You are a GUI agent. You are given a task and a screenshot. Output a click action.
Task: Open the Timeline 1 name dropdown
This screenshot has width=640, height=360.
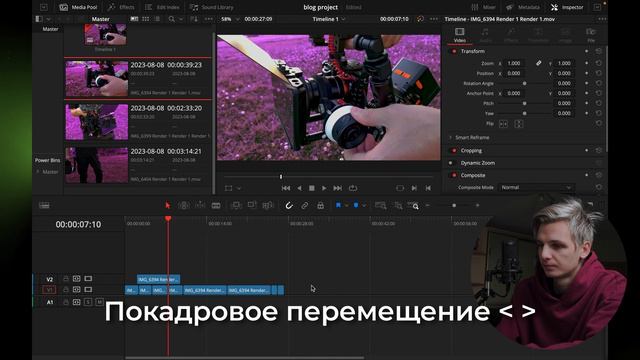[329, 19]
